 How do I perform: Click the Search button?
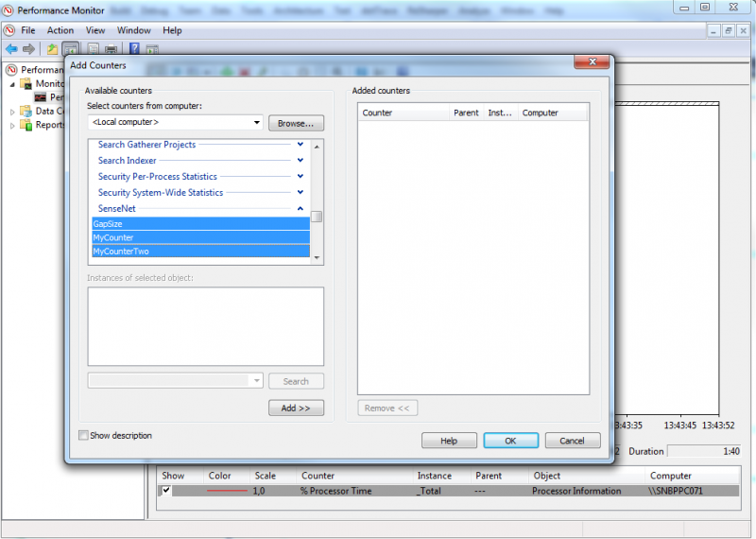click(x=296, y=381)
